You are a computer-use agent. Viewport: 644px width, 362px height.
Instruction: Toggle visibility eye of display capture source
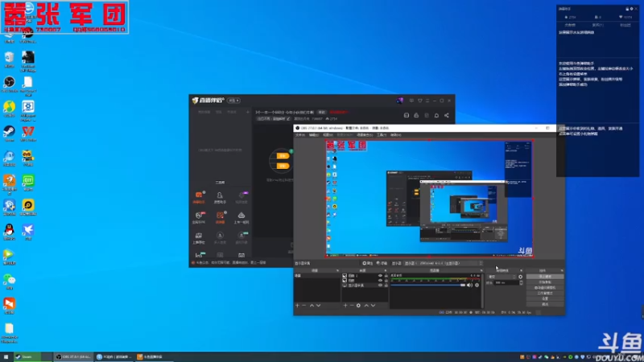(x=380, y=286)
